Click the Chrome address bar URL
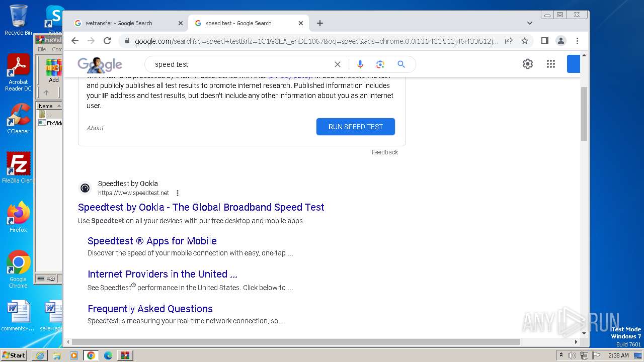Viewport: 644px width, 362px height. [317, 41]
